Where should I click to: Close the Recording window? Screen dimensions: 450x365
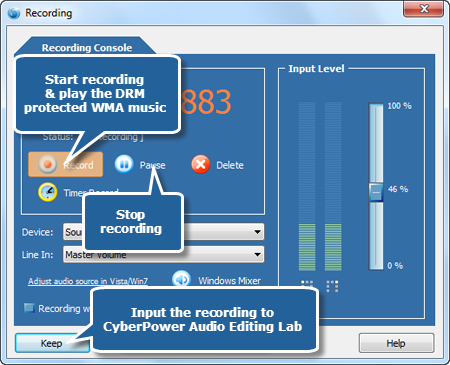coord(423,9)
